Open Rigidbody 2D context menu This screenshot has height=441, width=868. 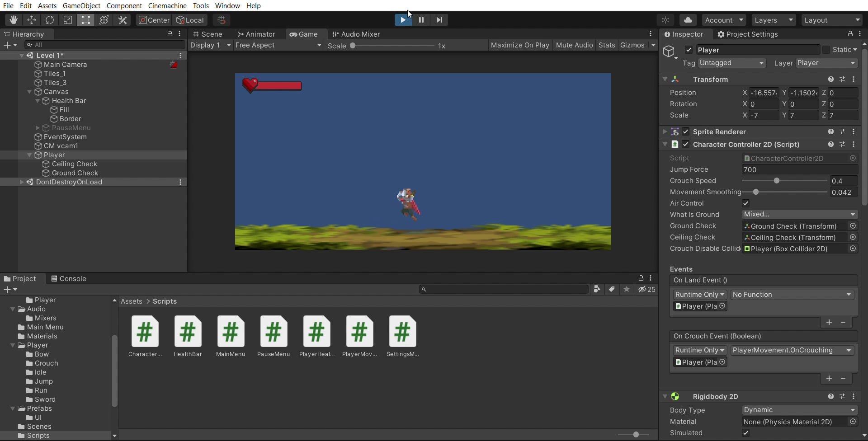[854, 396]
